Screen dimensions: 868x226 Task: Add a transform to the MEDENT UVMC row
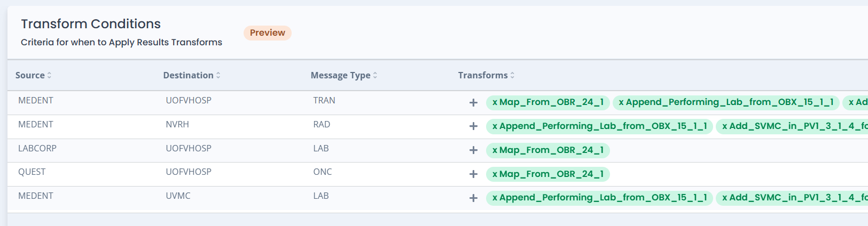pos(473,198)
